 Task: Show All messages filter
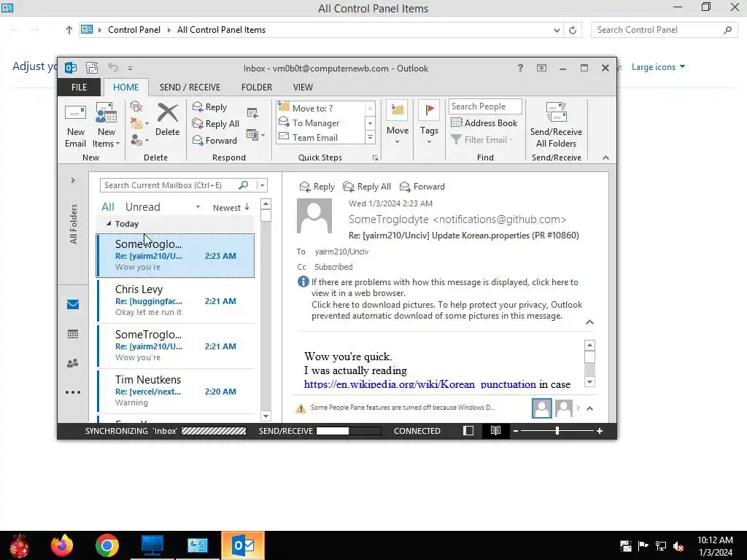108,206
